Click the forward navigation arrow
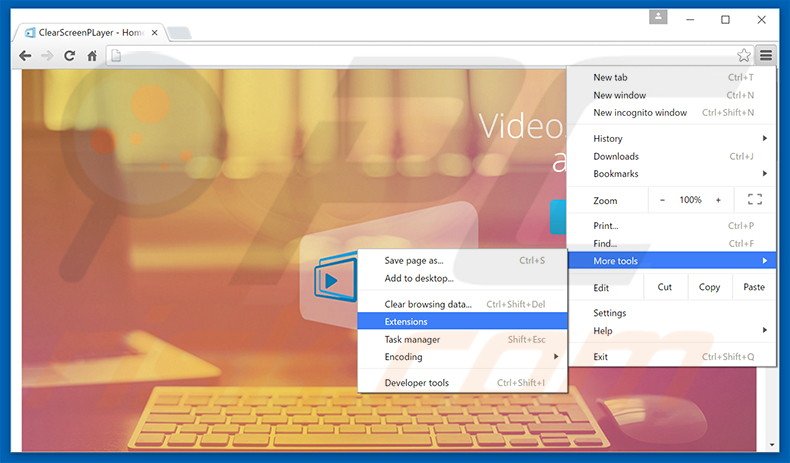The height and width of the screenshot is (463, 790). [x=47, y=56]
